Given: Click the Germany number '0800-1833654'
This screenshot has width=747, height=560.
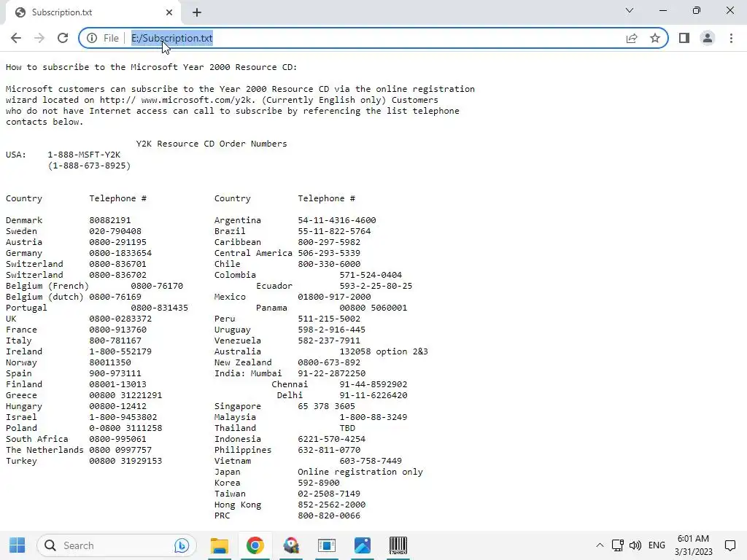Looking at the screenshot, I should [x=120, y=253].
